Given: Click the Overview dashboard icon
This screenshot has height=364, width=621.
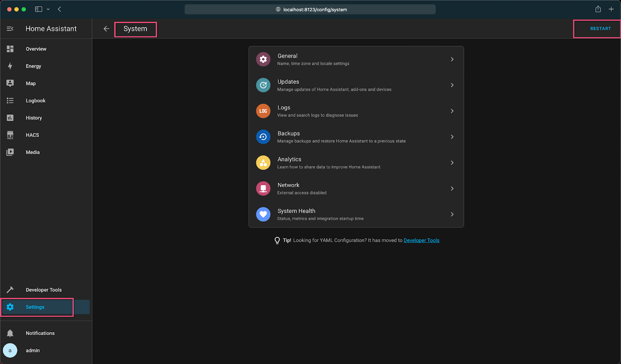Looking at the screenshot, I should (10, 49).
